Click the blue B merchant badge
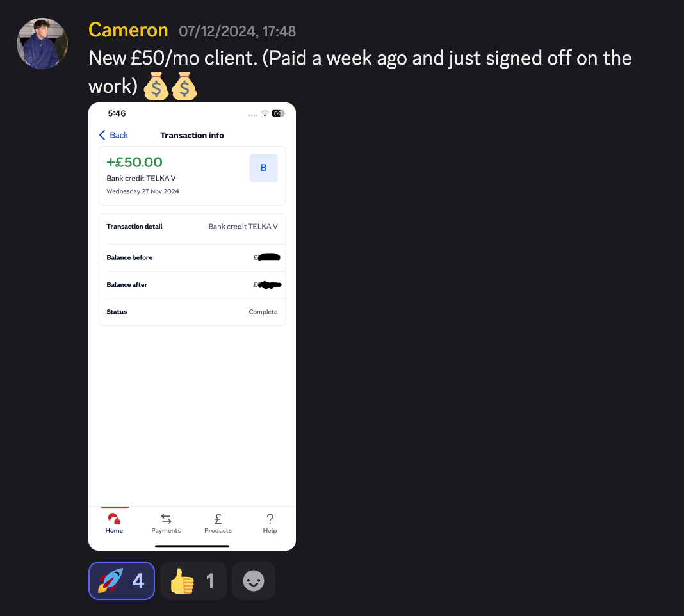This screenshot has width=684, height=616. (263, 168)
